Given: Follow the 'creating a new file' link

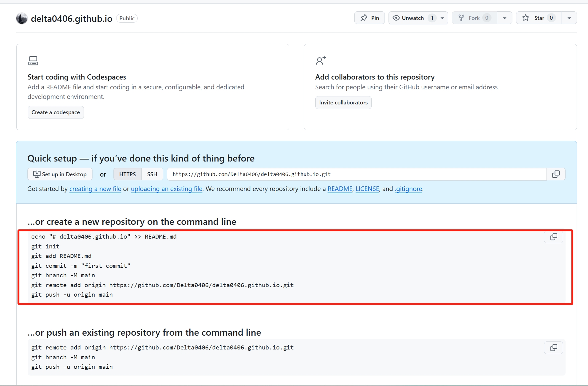Looking at the screenshot, I should pyautogui.click(x=95, y=189).
